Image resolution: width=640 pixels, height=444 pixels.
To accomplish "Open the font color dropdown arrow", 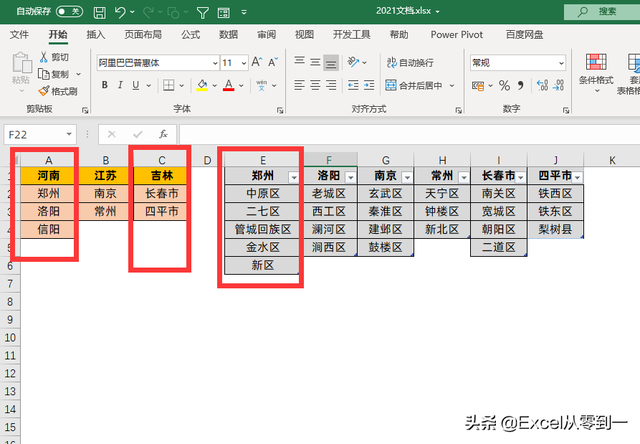I will [241, 85].
